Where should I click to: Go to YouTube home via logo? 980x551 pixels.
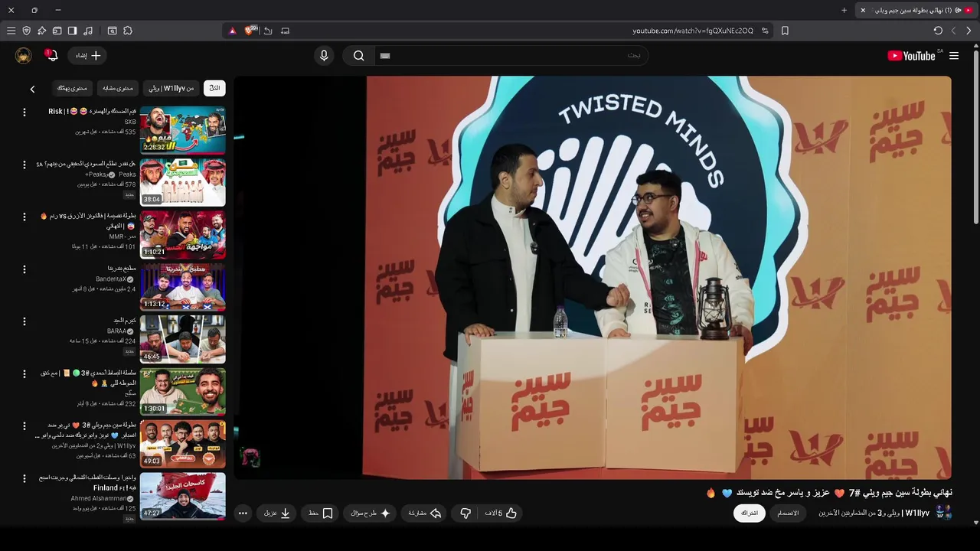coord(911,56)
